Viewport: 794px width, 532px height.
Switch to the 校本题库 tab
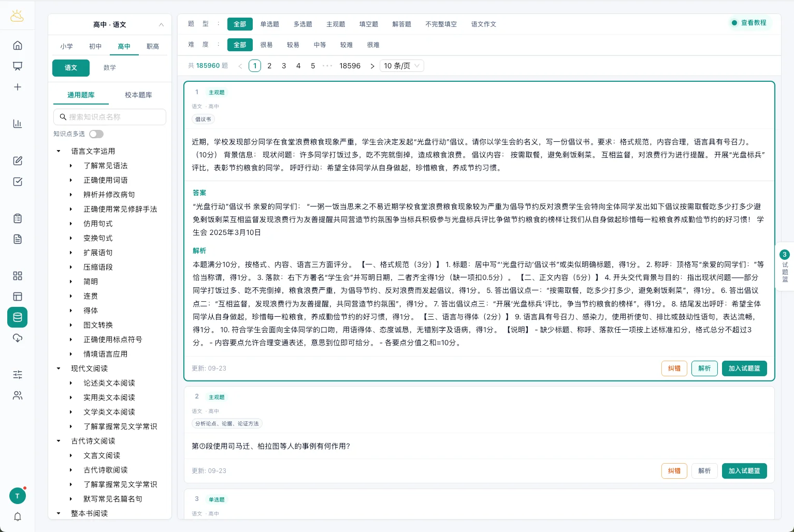click(x=138, y=95)
